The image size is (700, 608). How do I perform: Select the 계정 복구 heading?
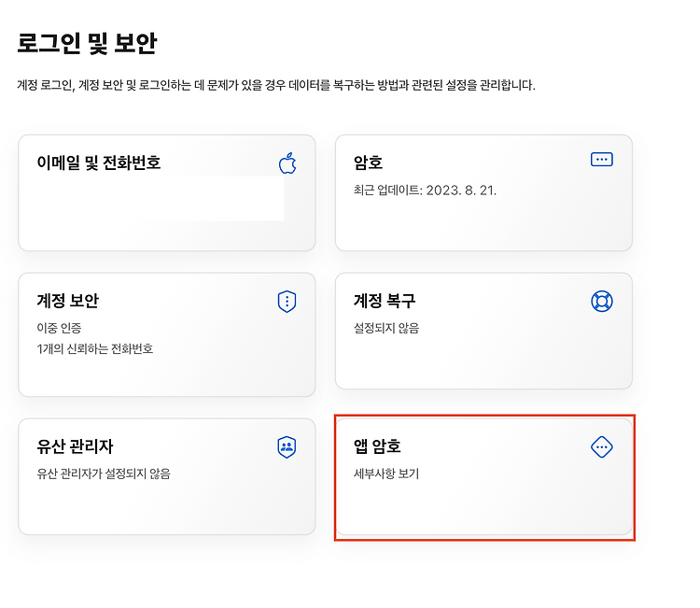tap(385, 301)
